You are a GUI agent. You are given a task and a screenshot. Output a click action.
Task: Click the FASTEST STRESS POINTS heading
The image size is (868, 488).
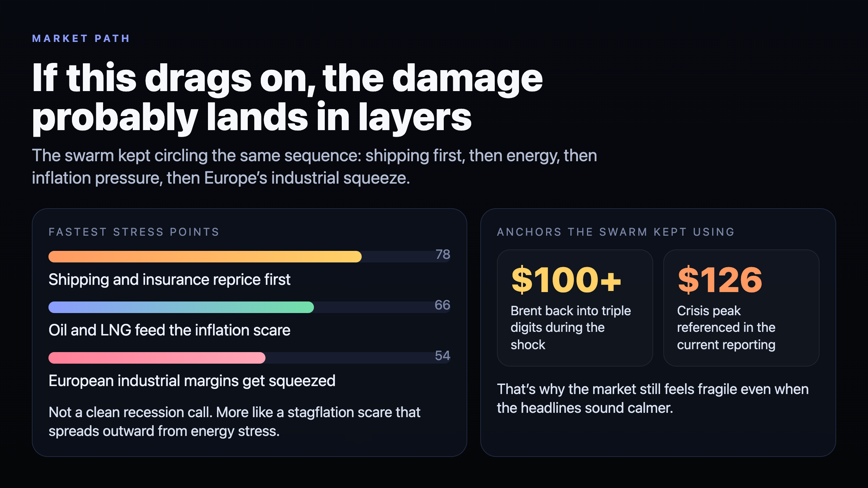[134, 232]
